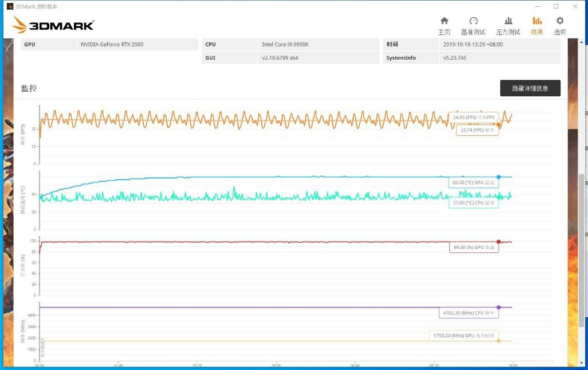This screenshot has width=588, height=370.
Task: Click the purple CPU frequency data point
Action: [499, 307]
